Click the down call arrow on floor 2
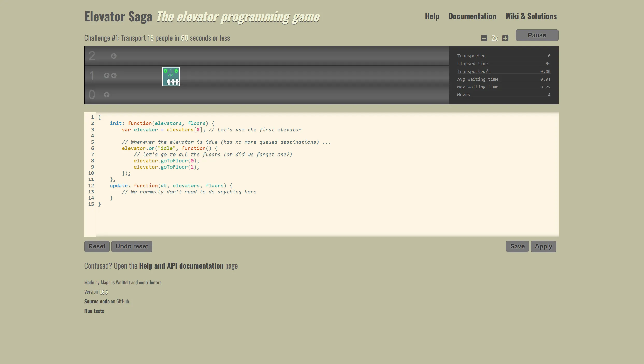 (x=114, y=56)
